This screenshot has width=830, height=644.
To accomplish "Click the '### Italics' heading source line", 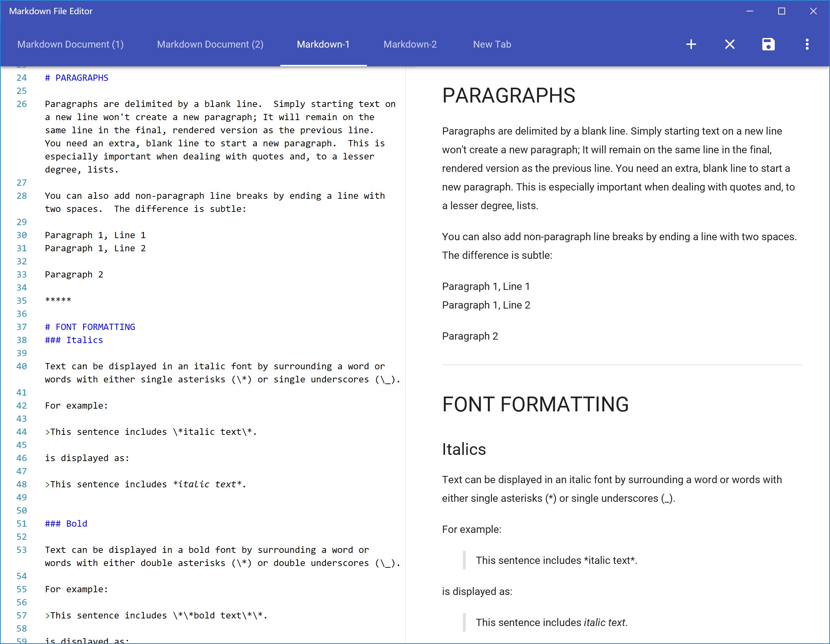I will click(74, 340).
